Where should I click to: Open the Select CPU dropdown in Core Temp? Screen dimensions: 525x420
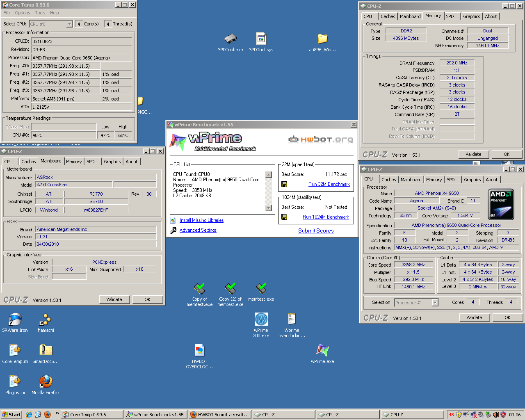coord(69,24)
